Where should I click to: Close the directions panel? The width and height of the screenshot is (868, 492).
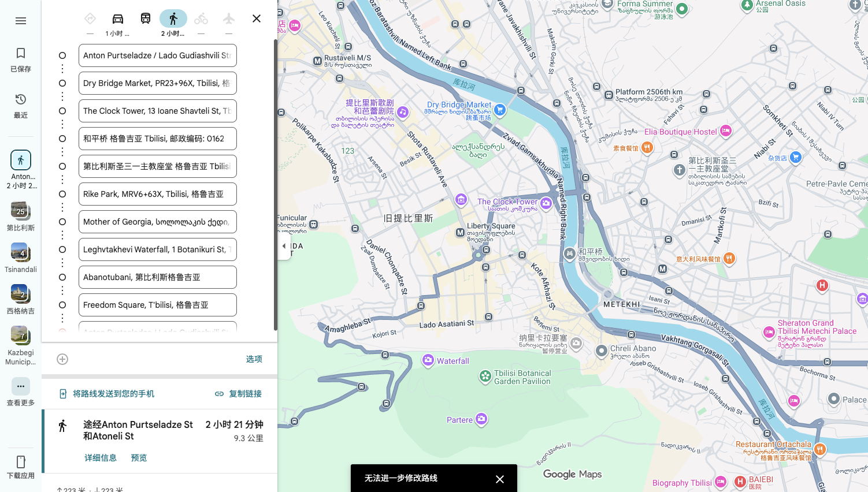257,18
